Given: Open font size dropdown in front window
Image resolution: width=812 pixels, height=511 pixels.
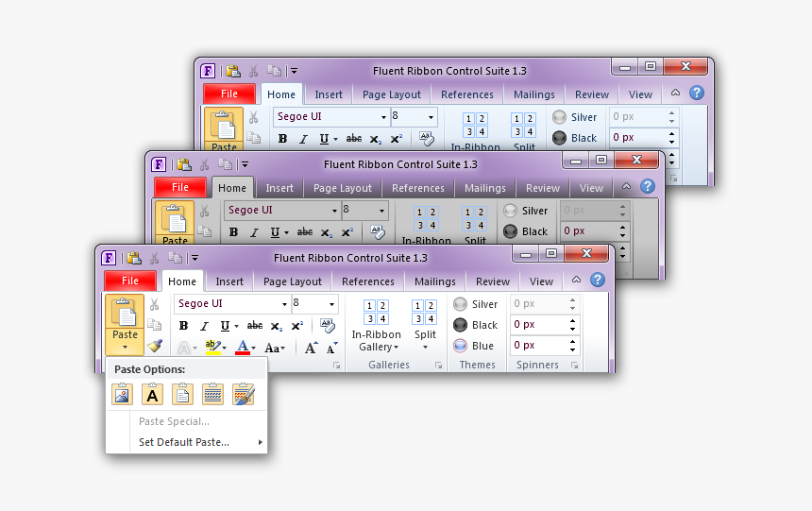Looking at the screenshot, I should pyautogui.click(x=332, y=304).
